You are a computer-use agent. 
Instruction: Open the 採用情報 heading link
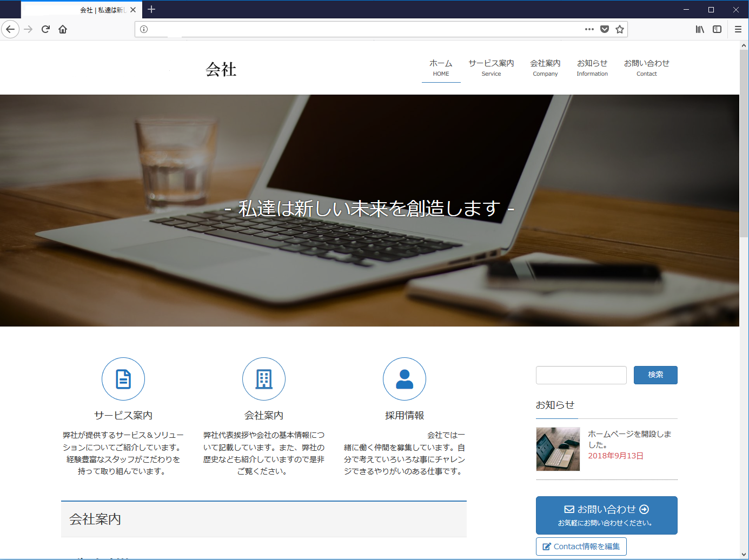pos(405,415)
